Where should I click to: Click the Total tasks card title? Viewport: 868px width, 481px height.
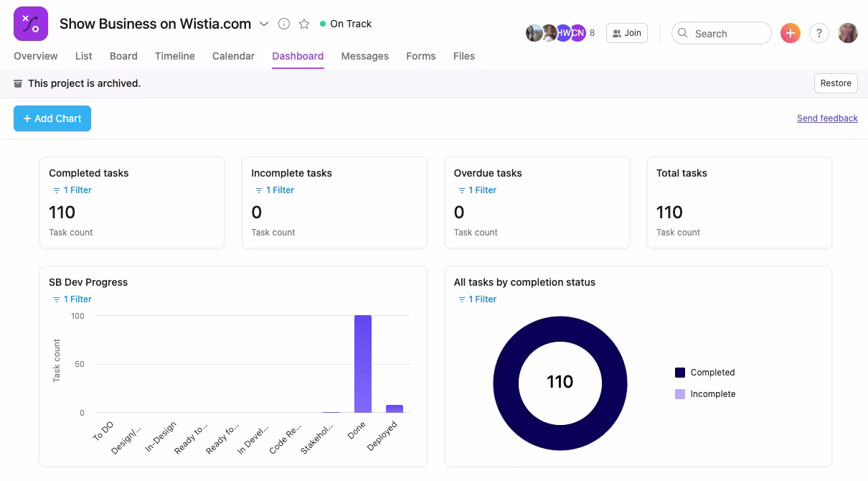click(x=681, y=173)
